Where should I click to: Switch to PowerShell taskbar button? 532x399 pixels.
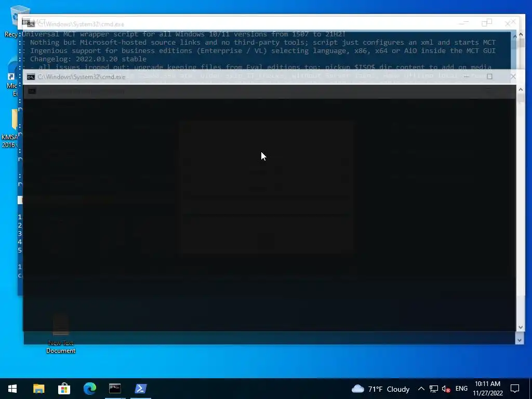(140, 389)
